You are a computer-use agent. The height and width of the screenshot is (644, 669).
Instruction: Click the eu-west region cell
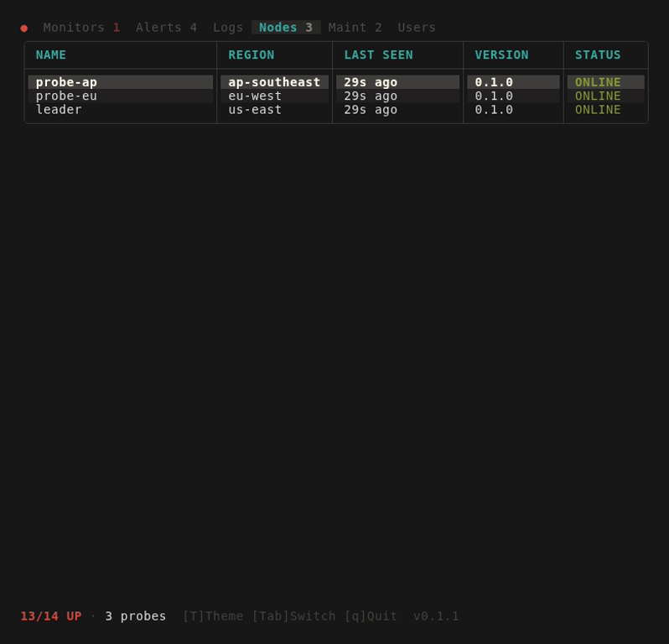274,96
